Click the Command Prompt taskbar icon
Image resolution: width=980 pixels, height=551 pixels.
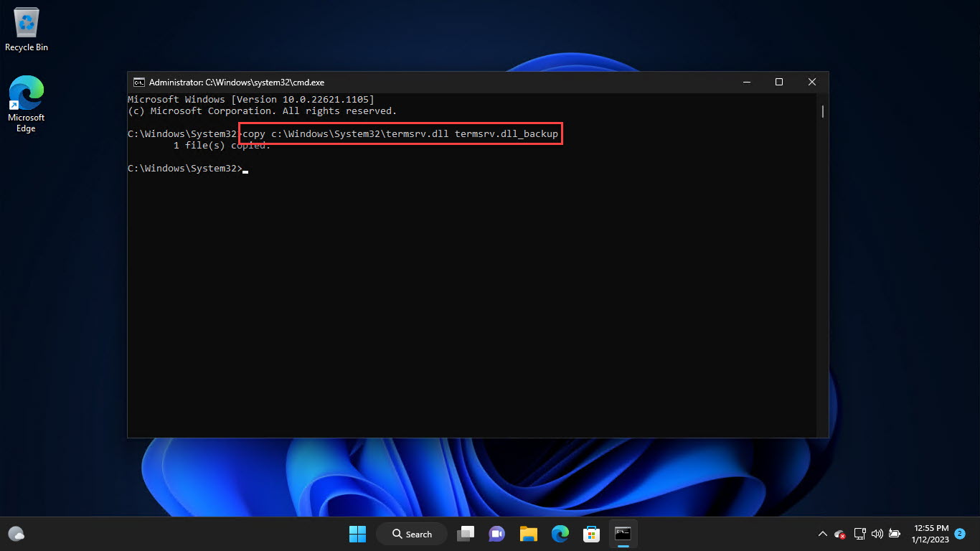pyautogui.click(x=623, y=534)
